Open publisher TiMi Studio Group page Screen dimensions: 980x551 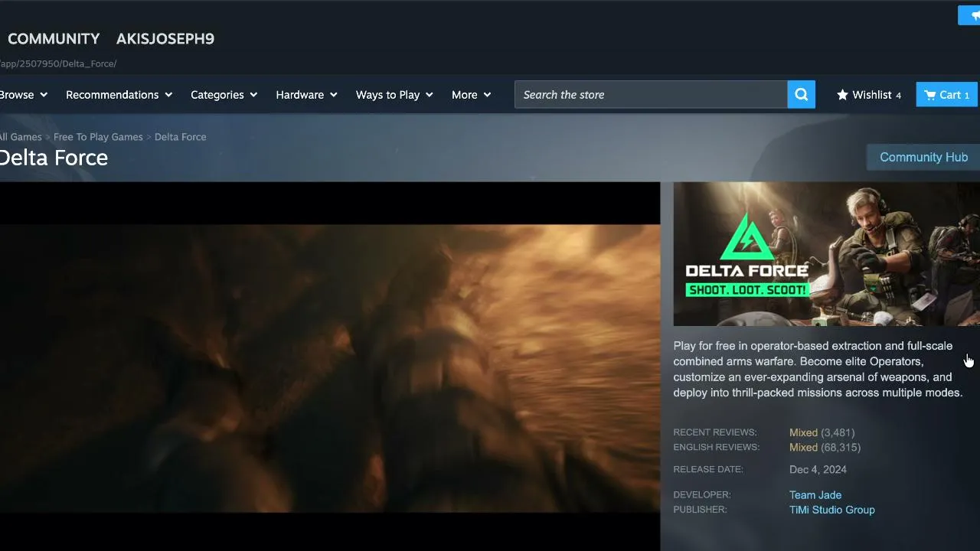832,510
